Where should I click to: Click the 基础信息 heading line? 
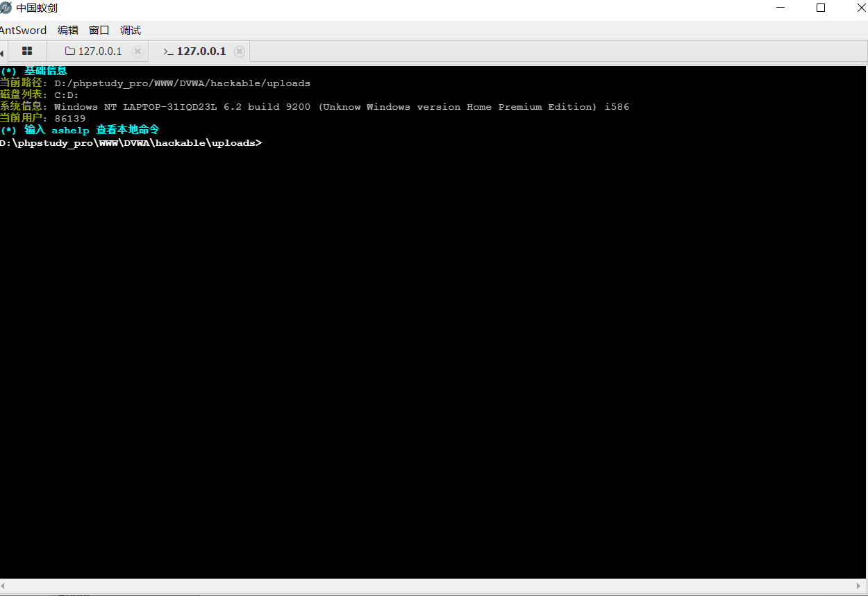point(33,71)
